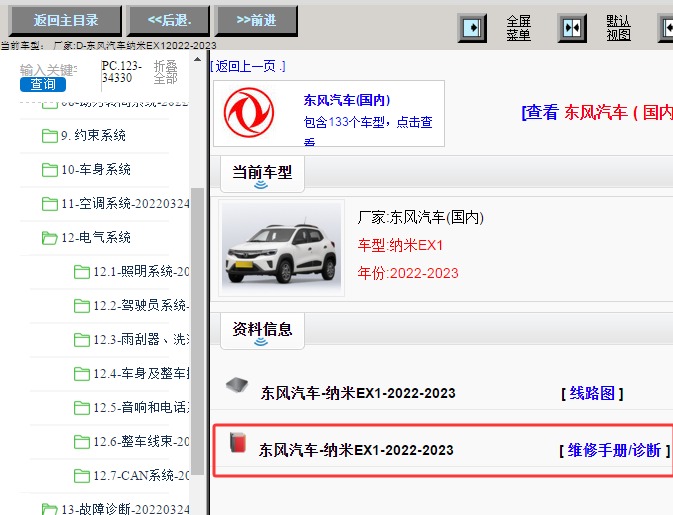Select the 全屏菜单 label
The width and height of the screenshot is (673, 515).
tap(518, 28)
